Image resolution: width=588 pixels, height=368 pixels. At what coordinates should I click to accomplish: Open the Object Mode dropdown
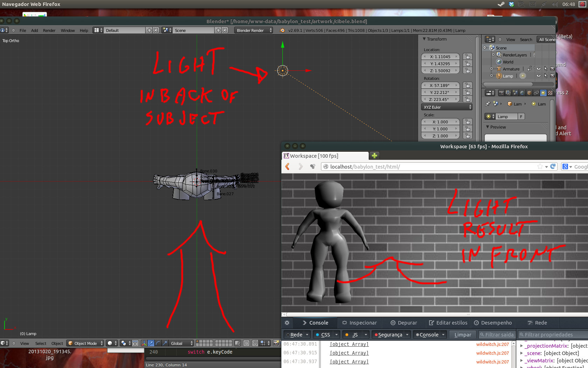coord(85,343)
